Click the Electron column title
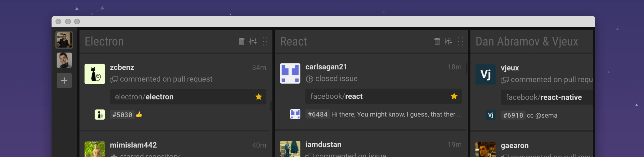The height and width of the screenshot is (157, 644). point(104,41)
